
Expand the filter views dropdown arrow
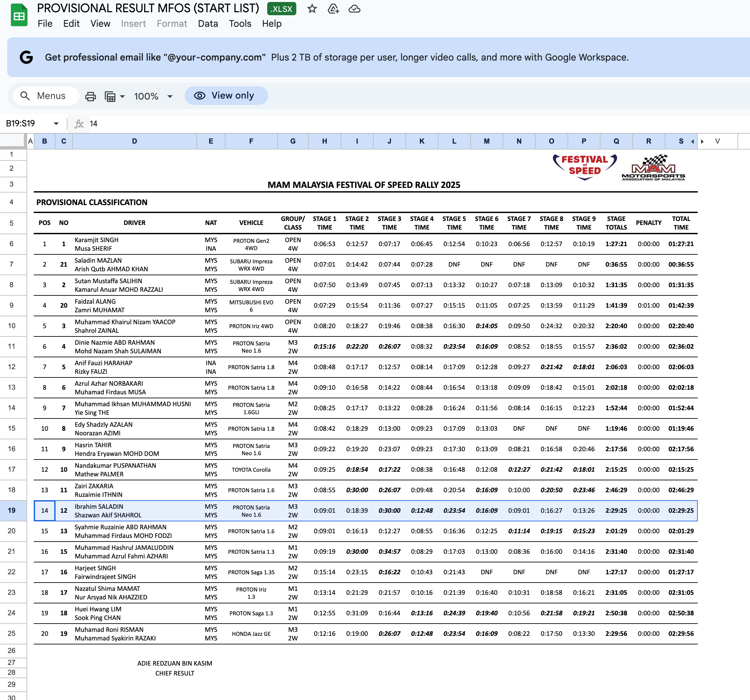[122, 96]
